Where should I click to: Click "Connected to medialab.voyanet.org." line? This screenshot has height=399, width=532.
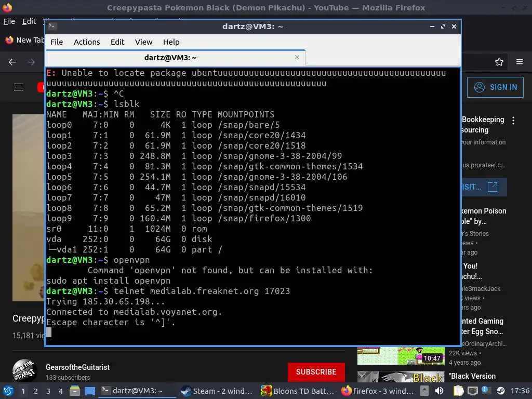click(x=135, y=312)
